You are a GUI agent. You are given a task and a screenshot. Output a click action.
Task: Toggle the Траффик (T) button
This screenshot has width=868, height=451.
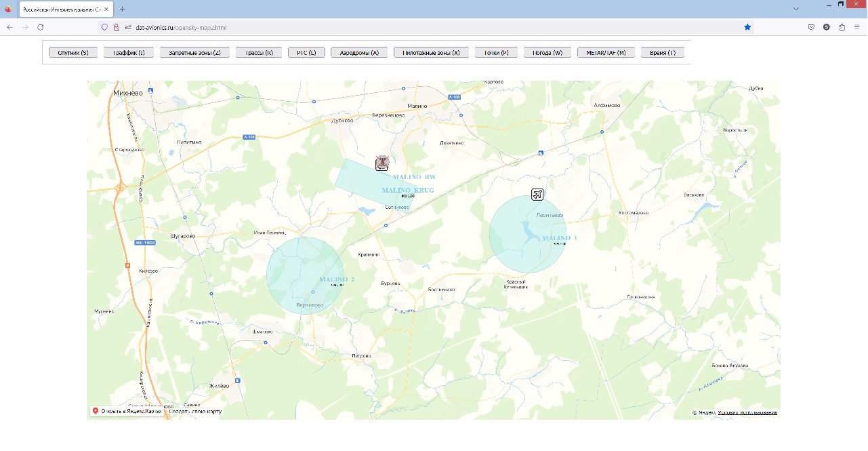click(129, 52)
